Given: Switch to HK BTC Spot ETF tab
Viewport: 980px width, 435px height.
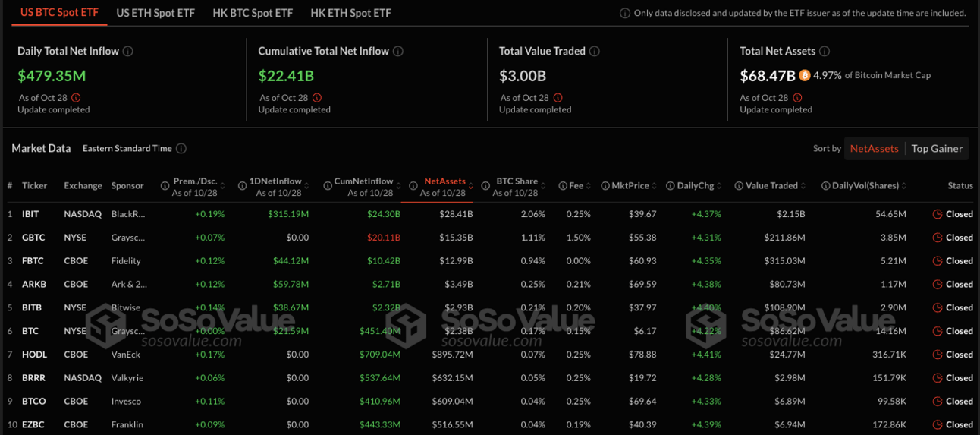Looking at the screenshot, I should pos(253,13).
